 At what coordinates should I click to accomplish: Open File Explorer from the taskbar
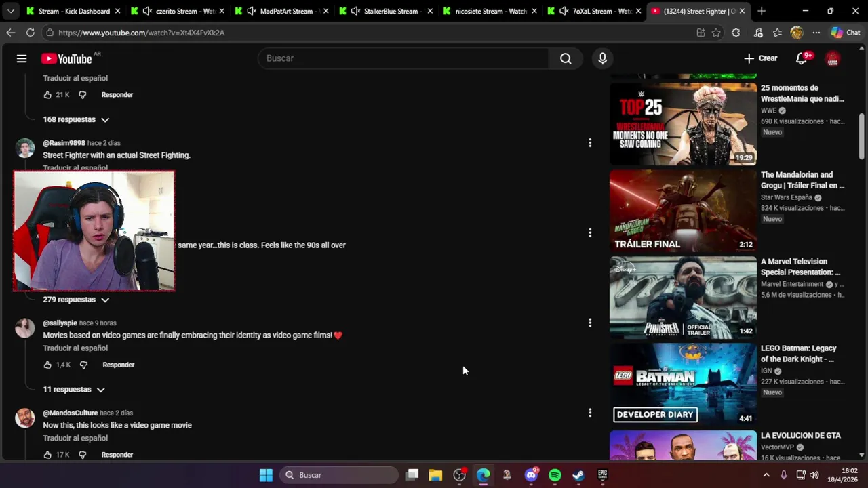click(x=435, y=475)
